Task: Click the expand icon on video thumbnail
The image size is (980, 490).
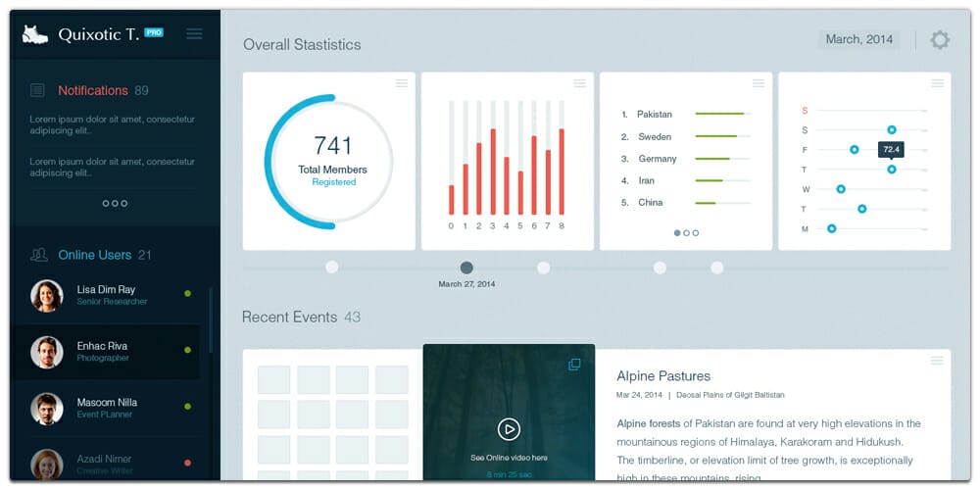Action: (x=574, y=365)
